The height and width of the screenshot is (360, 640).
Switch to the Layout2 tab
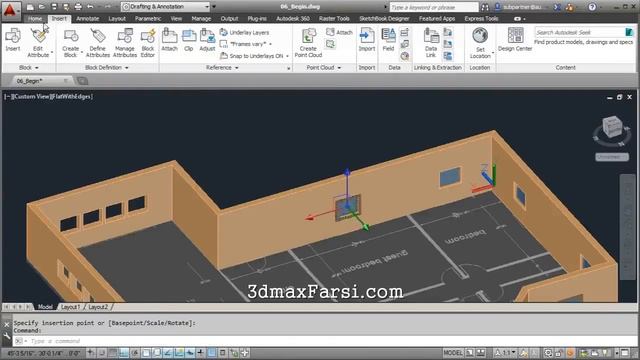click(98, 307)
